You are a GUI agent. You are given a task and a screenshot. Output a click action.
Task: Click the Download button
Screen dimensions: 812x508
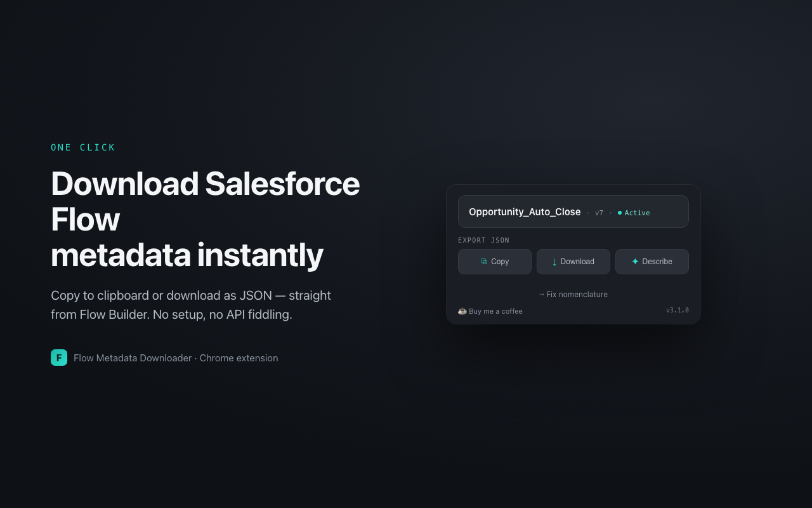click(573, 262)
